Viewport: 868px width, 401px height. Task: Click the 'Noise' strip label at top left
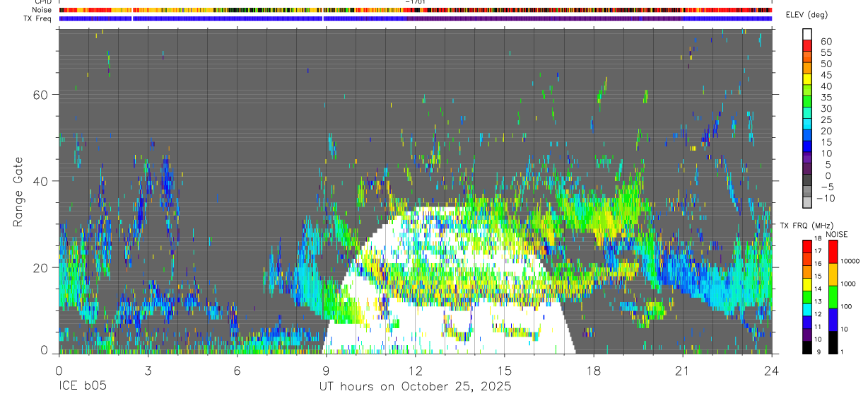click(43, 10)
